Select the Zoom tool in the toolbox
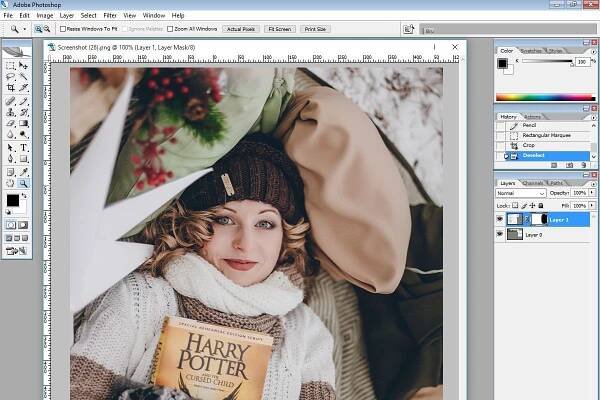 coord(24,183)
